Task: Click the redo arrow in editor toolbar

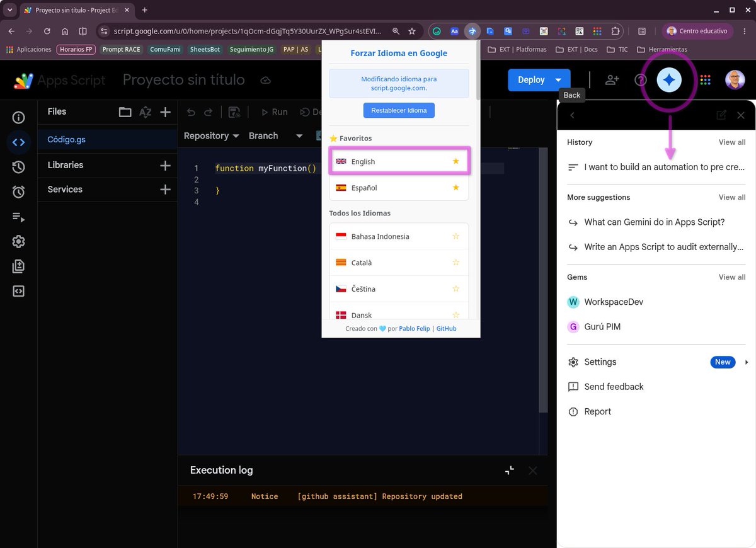Action: click(208, 112)
